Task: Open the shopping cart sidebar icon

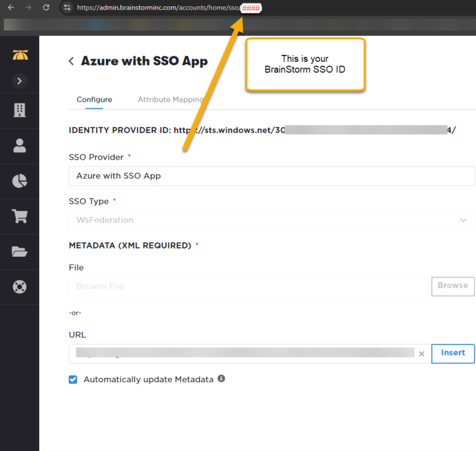Action: 20,216
